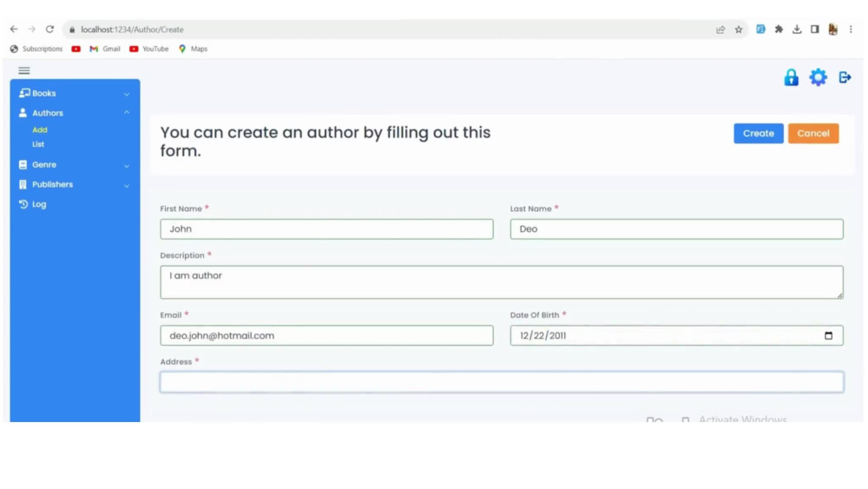Viewport: 868px width, 489px height.
Task: Open the Gmail bookmark
Action: pos(105,49)
